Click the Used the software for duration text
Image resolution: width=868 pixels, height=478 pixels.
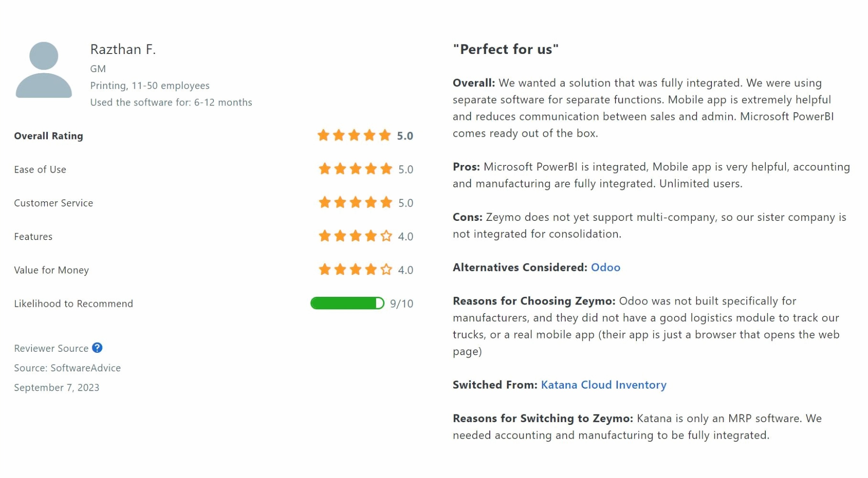click(171, 103)
